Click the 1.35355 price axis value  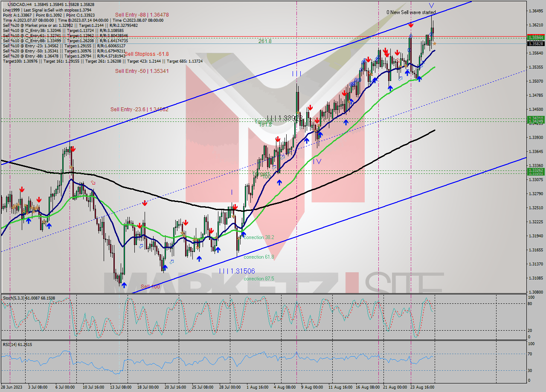pyautogui.click(x=536, y=67)
